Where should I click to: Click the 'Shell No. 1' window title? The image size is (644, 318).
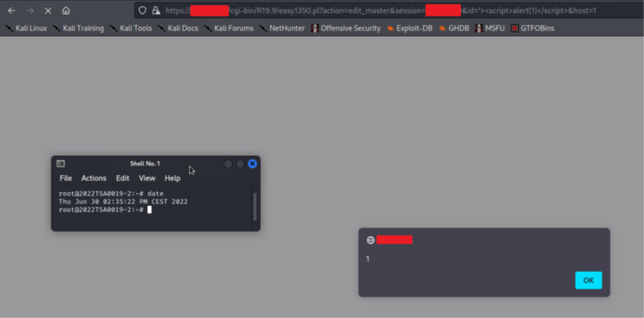click(145, 163)
